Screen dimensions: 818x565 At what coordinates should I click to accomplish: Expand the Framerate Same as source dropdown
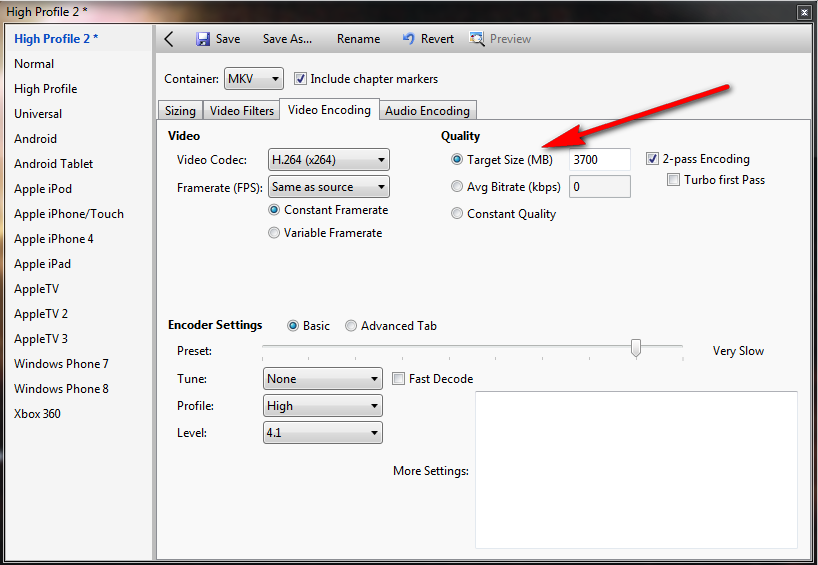[x=329, y=187]
